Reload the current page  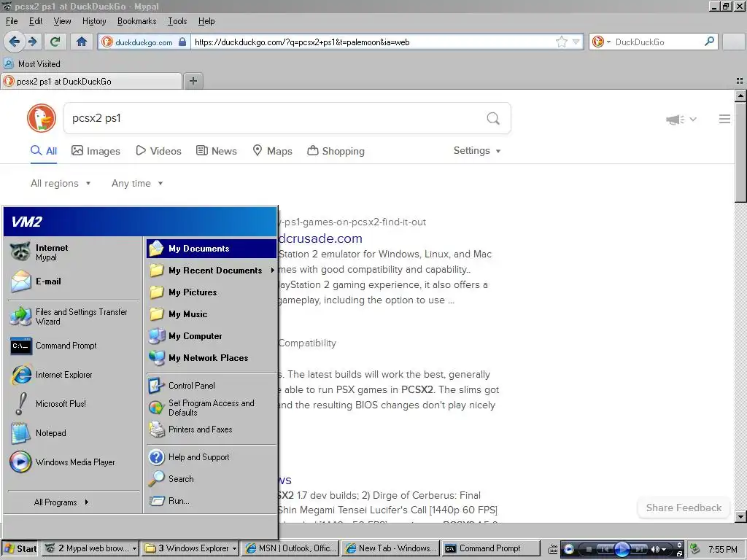coord(55,42)
